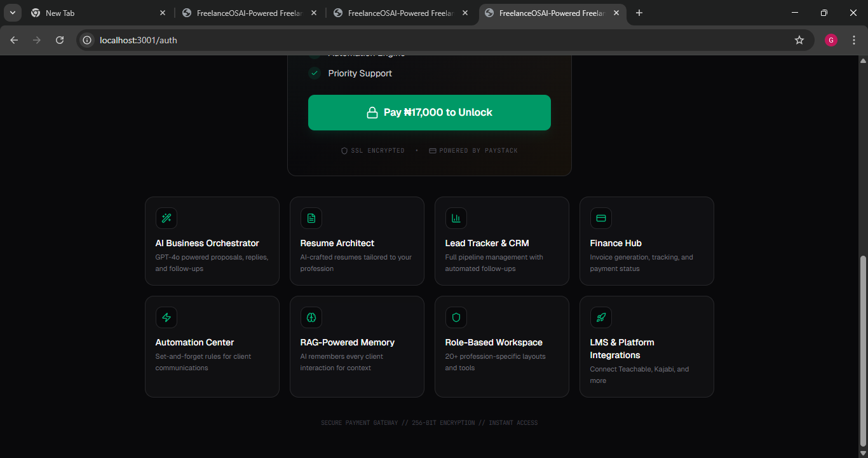
Task: Click the localhost:3001/auth address bar
Action: click(x=445, y=40)
